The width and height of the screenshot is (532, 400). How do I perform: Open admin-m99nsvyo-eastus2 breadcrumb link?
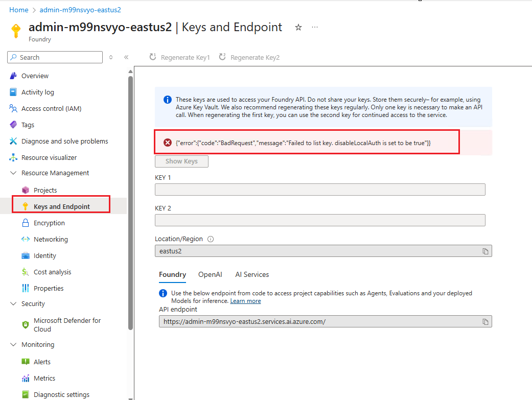pyautogui.click(x=80, y=10)
